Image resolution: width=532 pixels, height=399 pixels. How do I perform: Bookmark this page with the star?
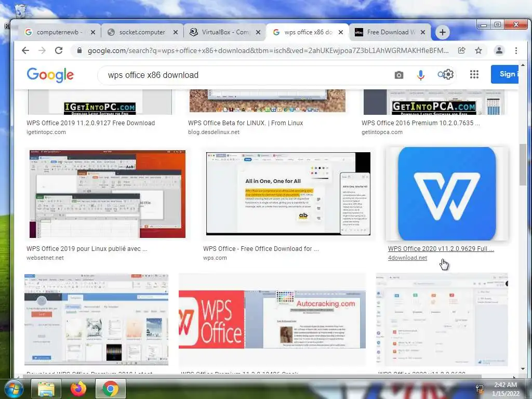click(478, 50)
